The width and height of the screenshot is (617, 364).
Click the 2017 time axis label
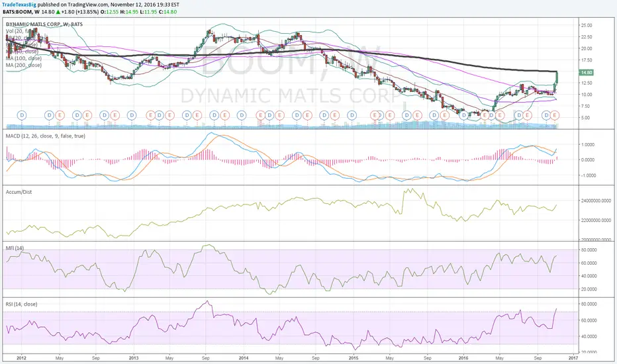(x=573, y=358)
